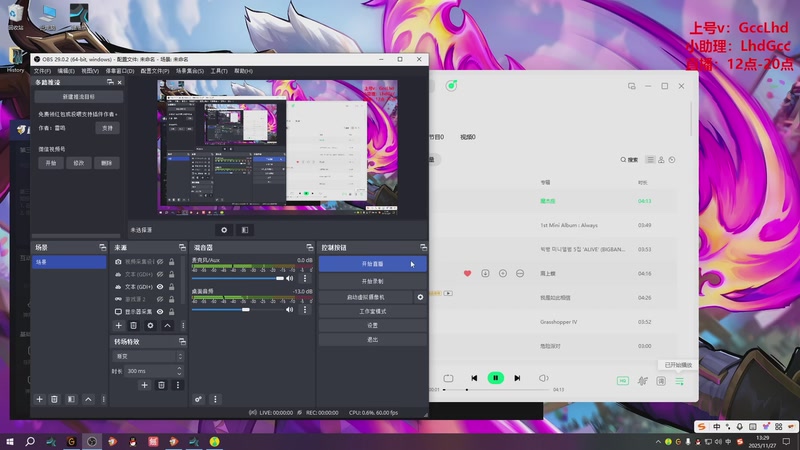Viewport: 800px width, 450px height.
Task: Open the 停靠窗口(D) menu in OBS
Action: pos(119,71)
